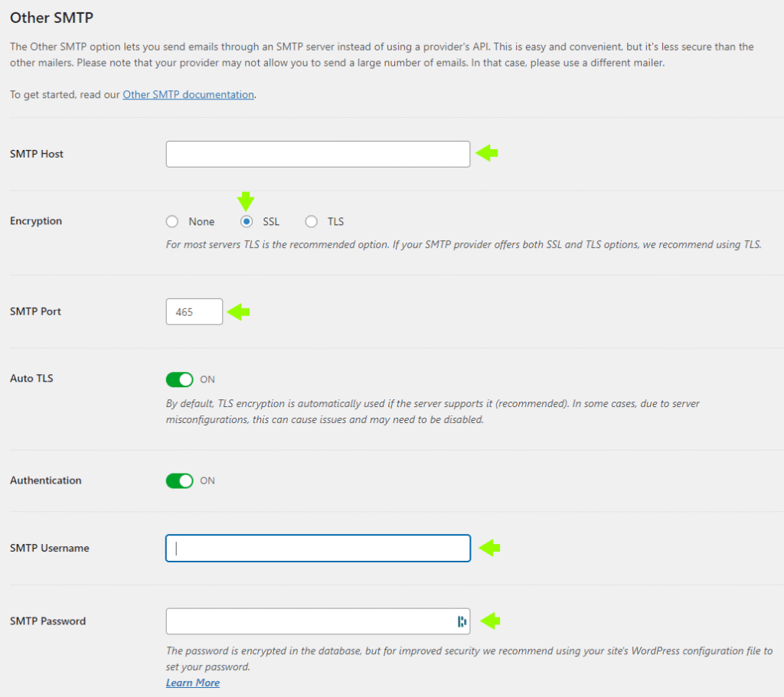Viewport: 784px width, 697px height.
Task: Click the green arrow beside SMTP Host field
Action: (x=487, y=154)
